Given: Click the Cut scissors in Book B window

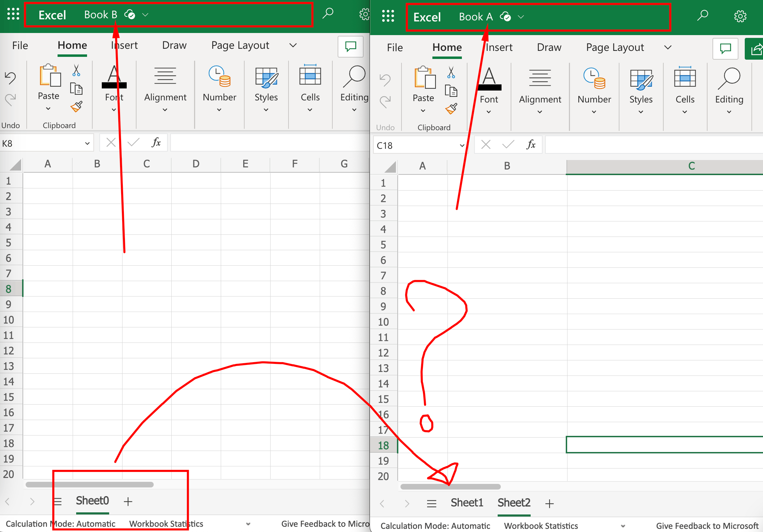Looking at the screenshot, I should tap(76, 71).
